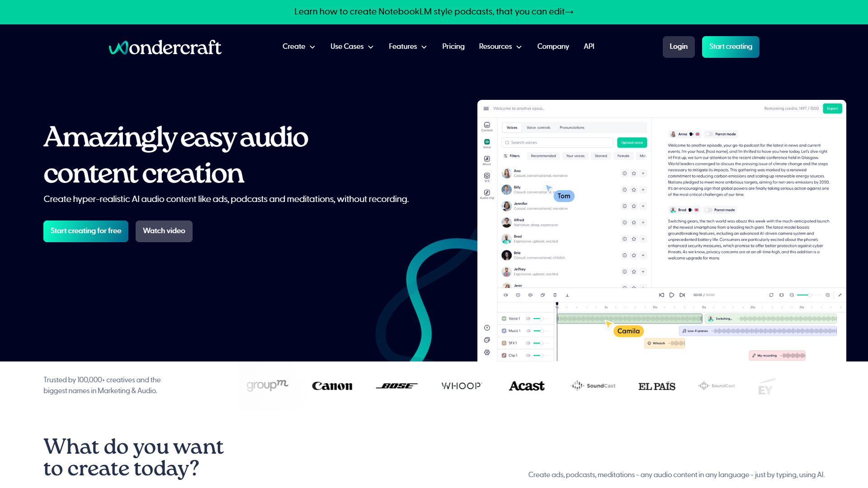
Task: Open the Audio clip sidebar panel
Action: 487,193
